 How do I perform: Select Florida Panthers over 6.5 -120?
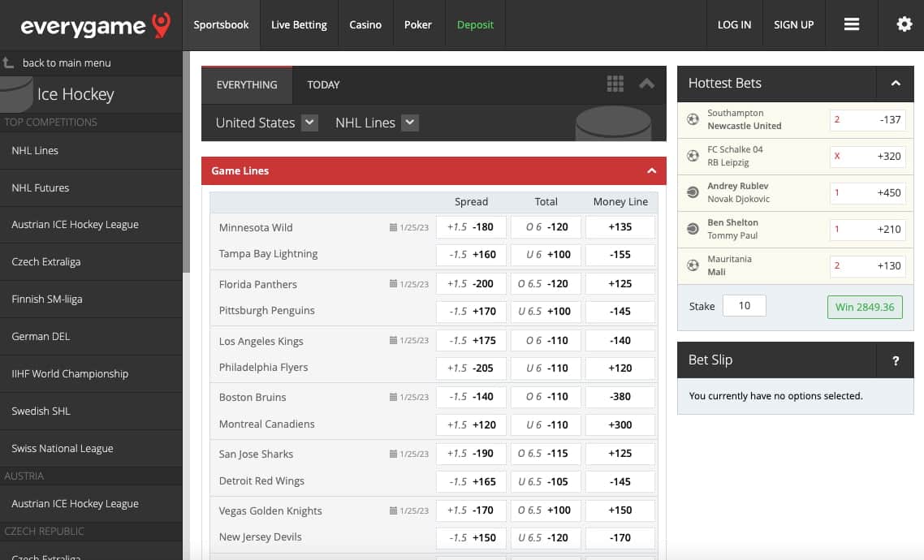(546, 283)
